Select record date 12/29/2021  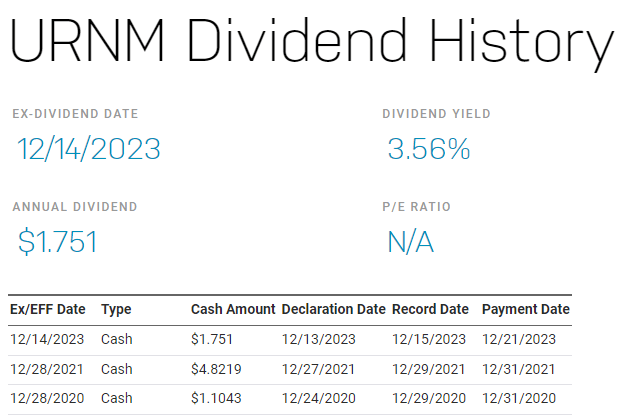click(x=429, y=369)
